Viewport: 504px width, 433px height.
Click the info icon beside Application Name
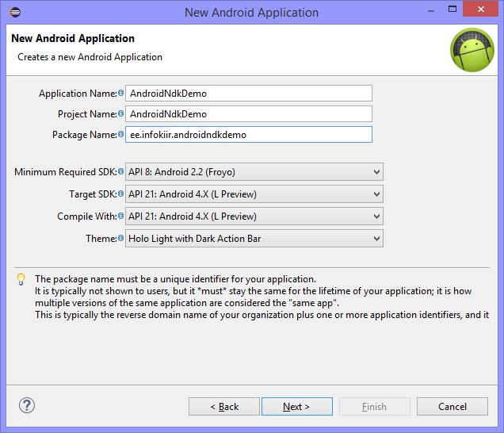pyautogui.click(x=121, y=94)
